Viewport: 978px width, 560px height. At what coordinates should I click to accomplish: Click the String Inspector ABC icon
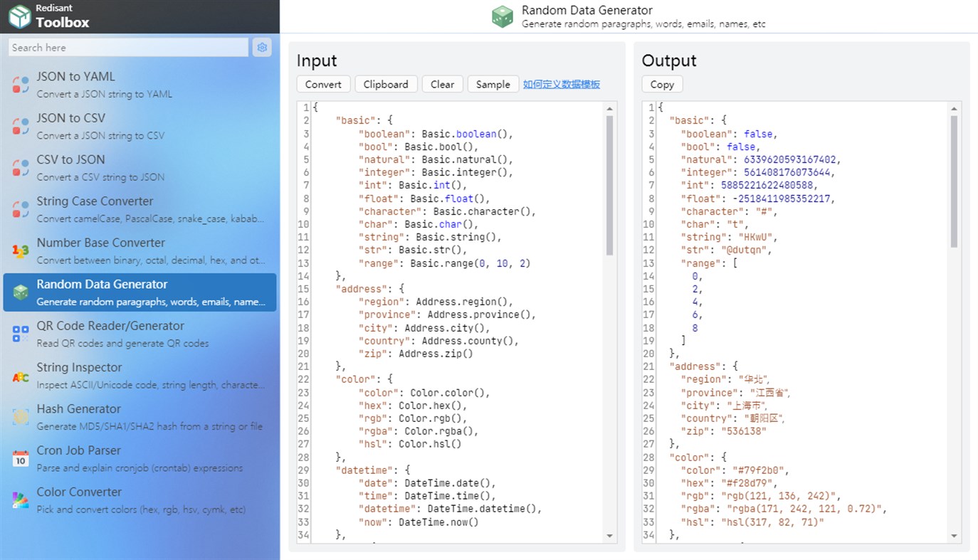pyautogui.click(x=21, y=376)
